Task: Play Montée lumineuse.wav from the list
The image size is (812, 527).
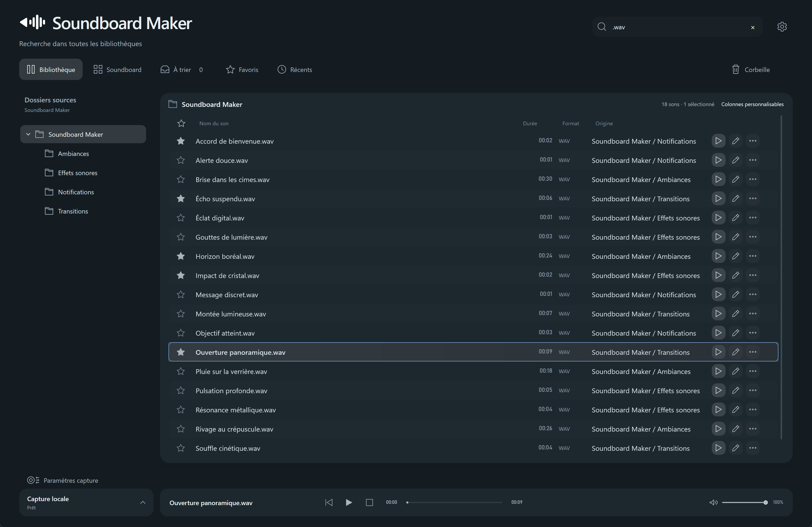Action: point(718,313)
